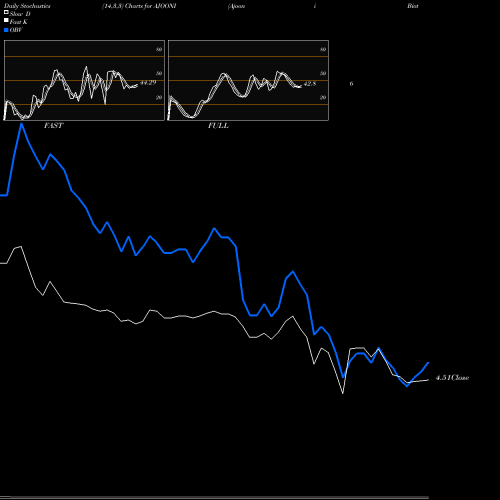Click the FAST stochastic chart panel
This screenshot has height=500, width=500.
point(84,80)
